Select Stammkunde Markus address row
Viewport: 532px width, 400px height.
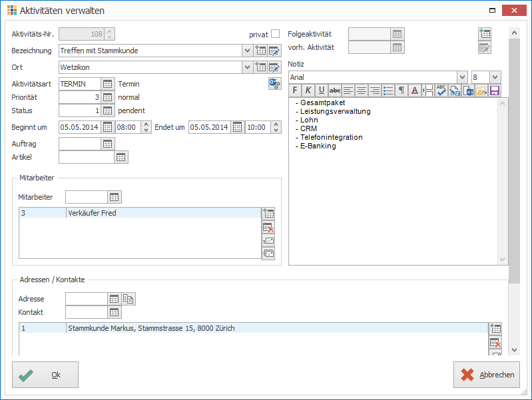point(254,328)
